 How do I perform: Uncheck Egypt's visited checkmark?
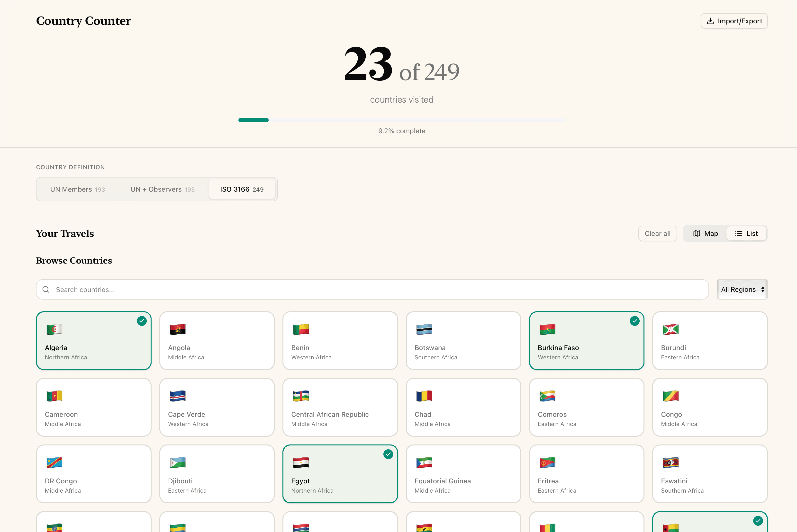[x=388, y=454]
